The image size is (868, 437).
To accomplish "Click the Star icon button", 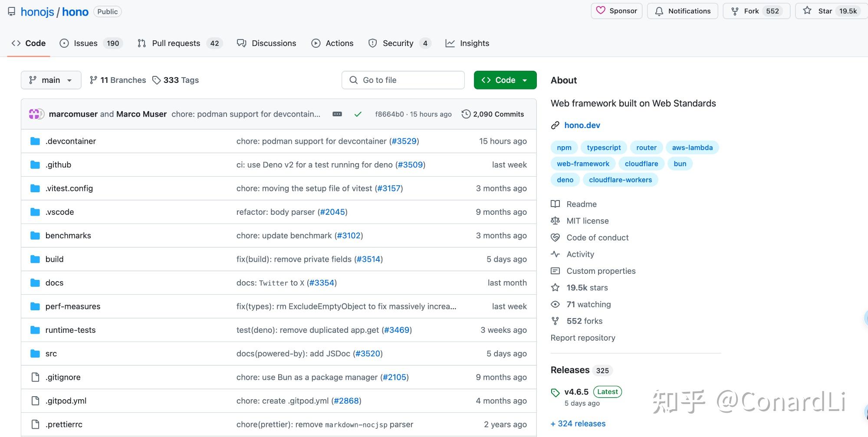I will [807, 11].
